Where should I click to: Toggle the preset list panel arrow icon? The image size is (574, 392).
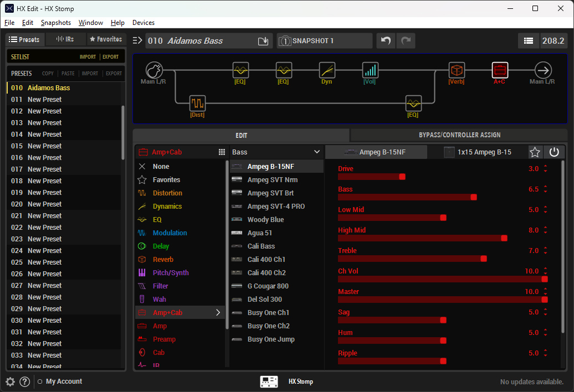[137, 40]
